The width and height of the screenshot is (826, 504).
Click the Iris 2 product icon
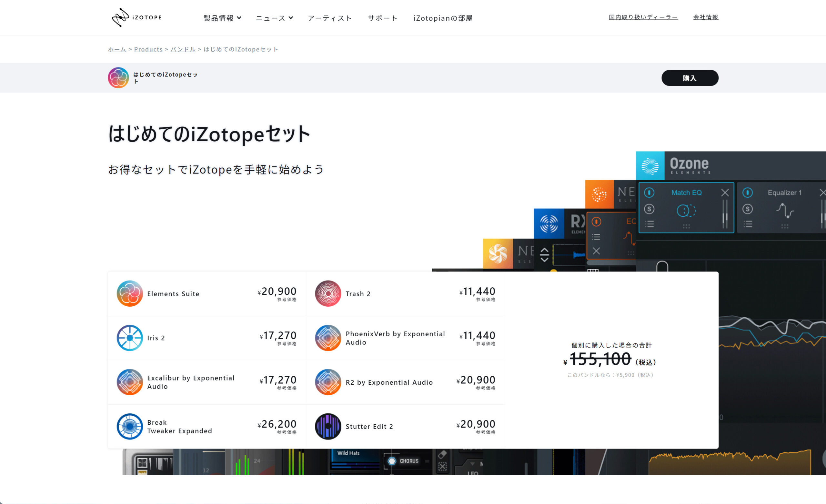click(130, 338)
